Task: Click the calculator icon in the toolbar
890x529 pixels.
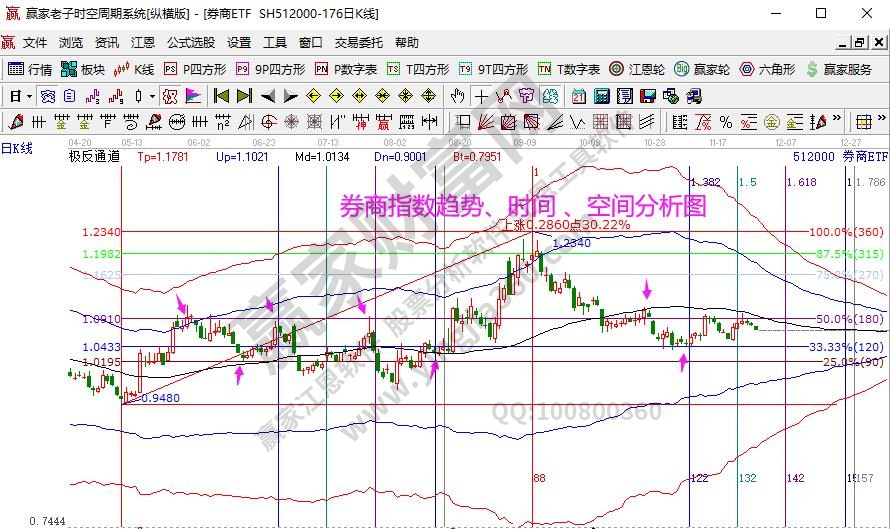Action: click(x=602, y=96)
